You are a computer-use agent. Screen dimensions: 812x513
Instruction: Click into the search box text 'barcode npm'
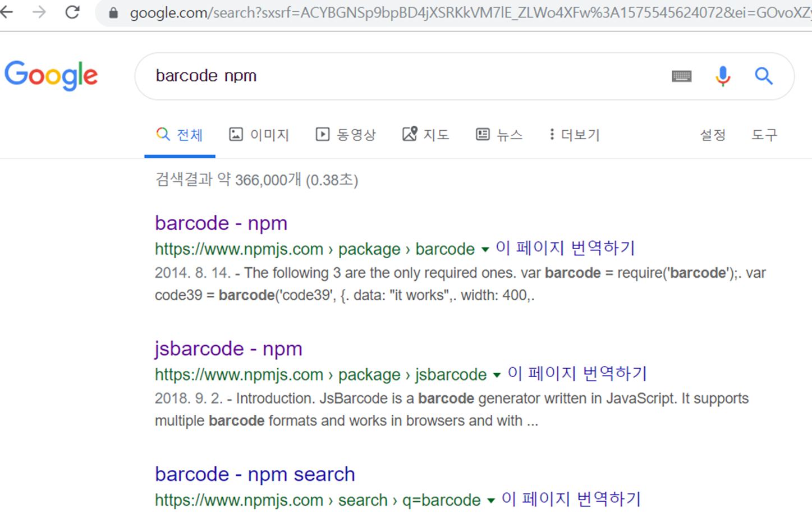206,76
